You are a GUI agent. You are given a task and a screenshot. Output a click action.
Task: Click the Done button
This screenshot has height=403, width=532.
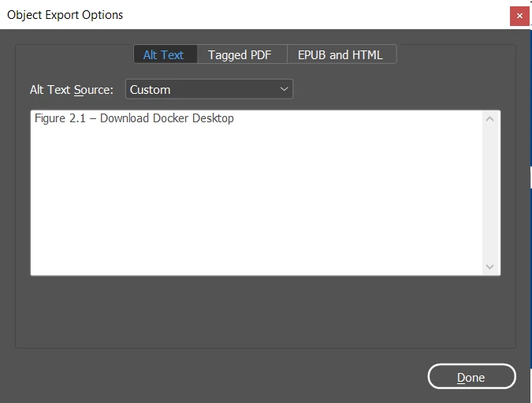pos(471,376)
